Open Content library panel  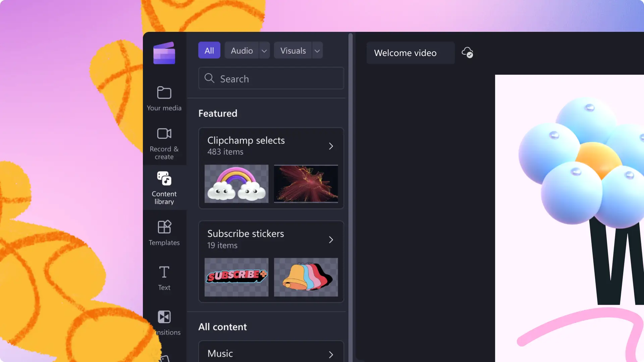(x=164, y=188)
